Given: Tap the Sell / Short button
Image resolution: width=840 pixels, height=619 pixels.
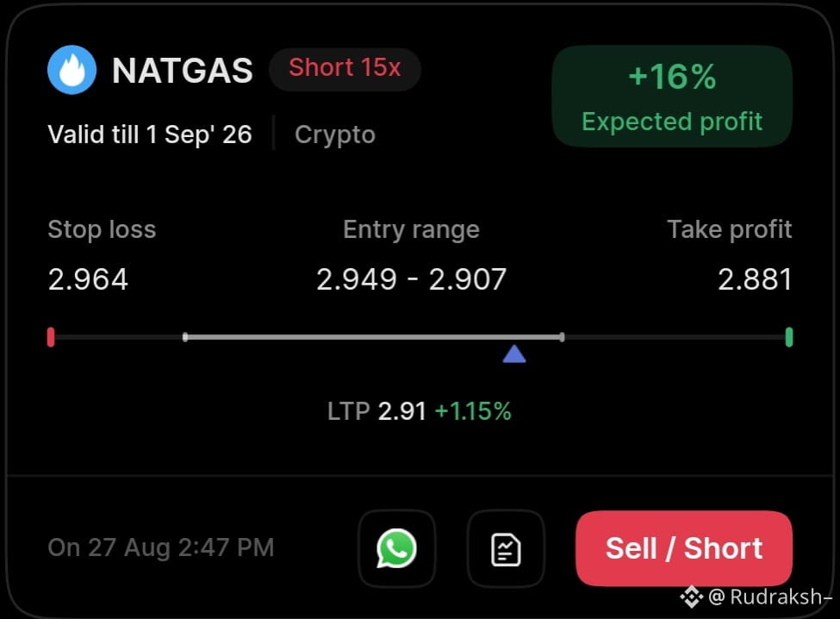Looking at the screenshot, I should pyautogui.click(x=684, y=548).
